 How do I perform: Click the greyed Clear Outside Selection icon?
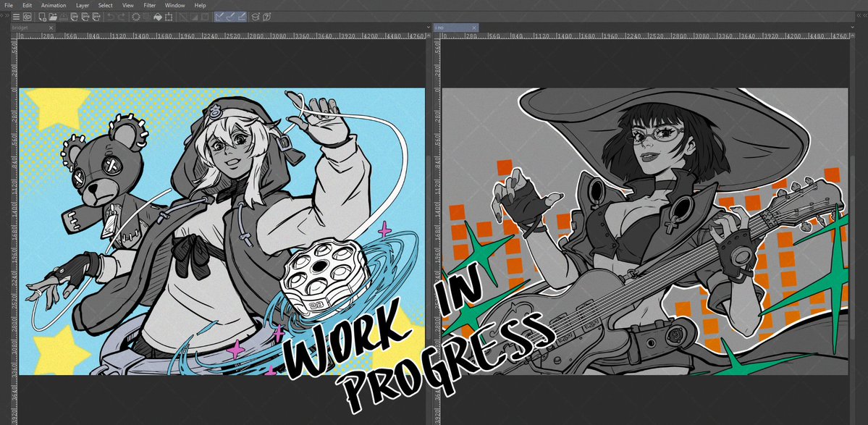147,17
